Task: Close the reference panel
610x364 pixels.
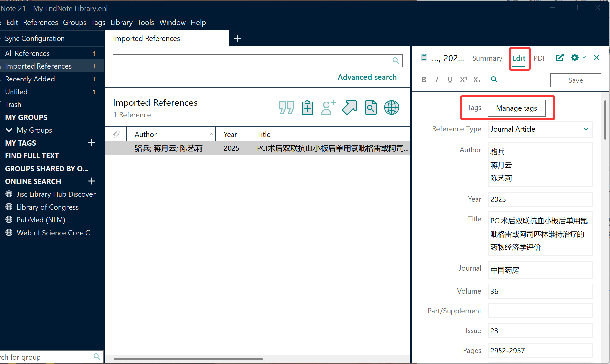Action: (597, 58)
